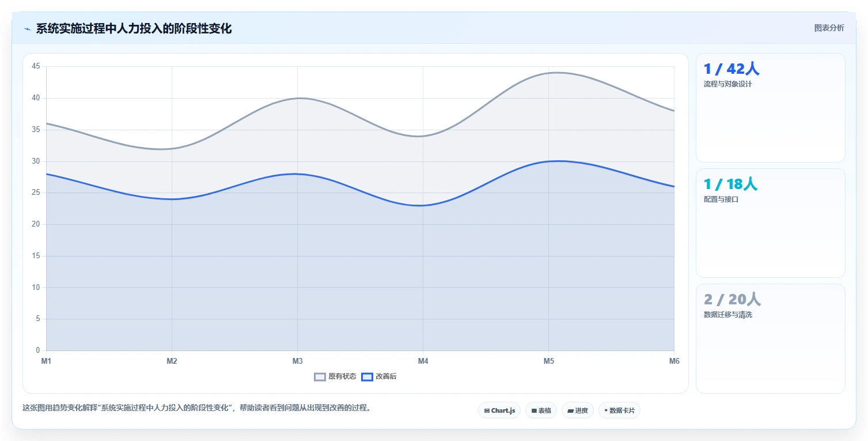Toggle the 原有状态 legend item
Image resolution: width=868 pixels, height=441 pixels.
tap(335, 376)
